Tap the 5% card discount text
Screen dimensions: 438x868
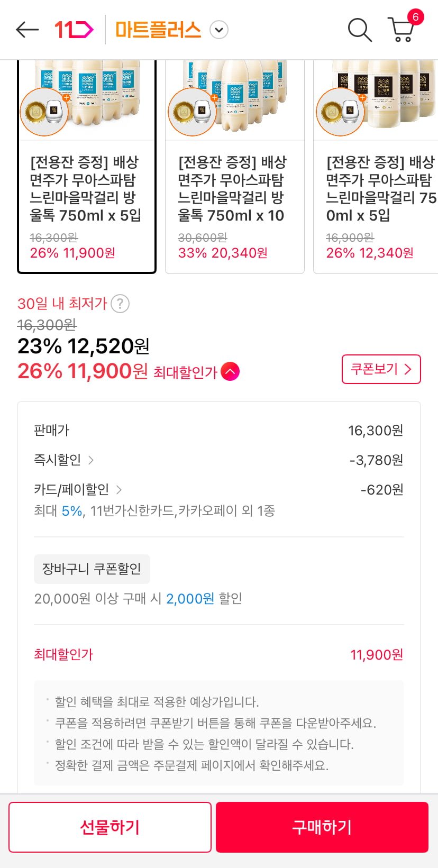click(x=71, y=511)
